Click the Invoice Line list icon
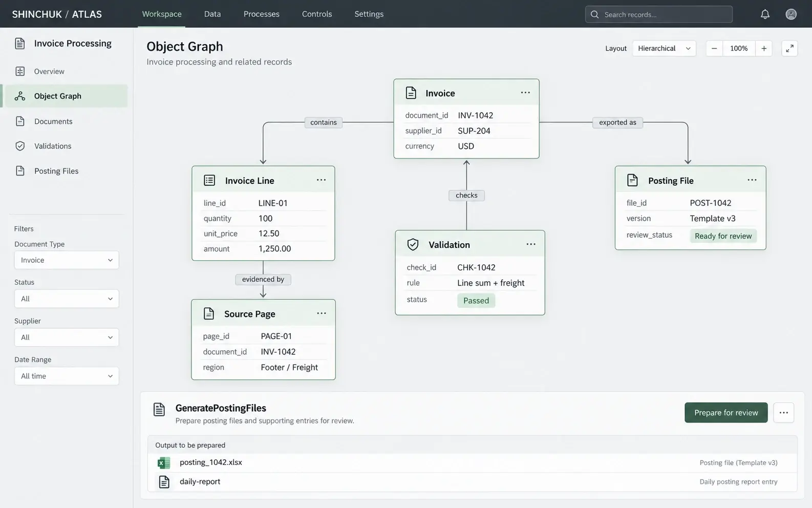 pyautogui.click(x=209, y=180)
